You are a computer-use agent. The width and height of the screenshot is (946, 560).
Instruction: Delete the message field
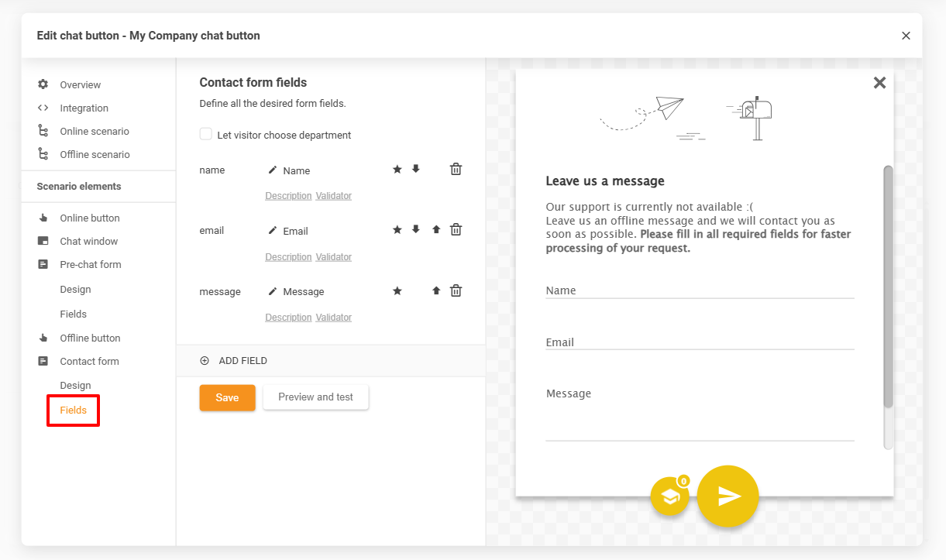coord(456,290)
